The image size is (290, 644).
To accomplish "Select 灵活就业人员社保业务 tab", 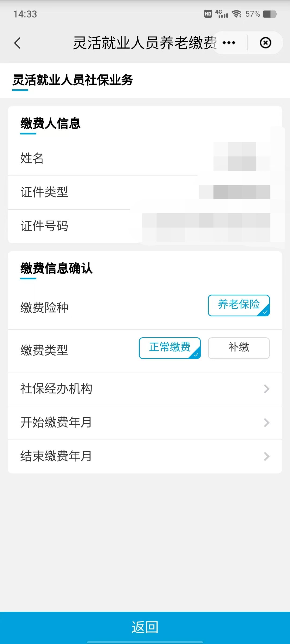I will coord(73,80).
